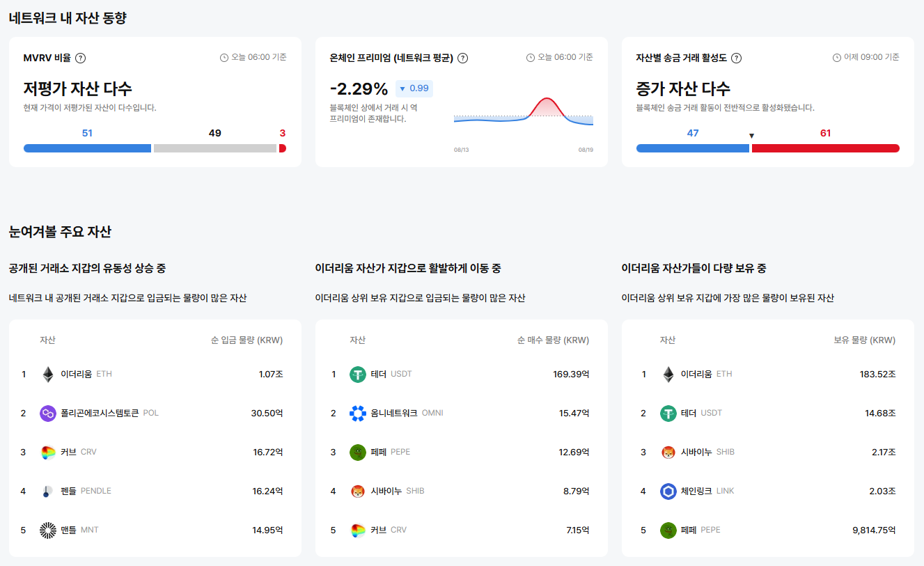924x566 pixels.
Task: Click the 순 입금 물량 (KRW) column header
Action: [x=247, y=340]
